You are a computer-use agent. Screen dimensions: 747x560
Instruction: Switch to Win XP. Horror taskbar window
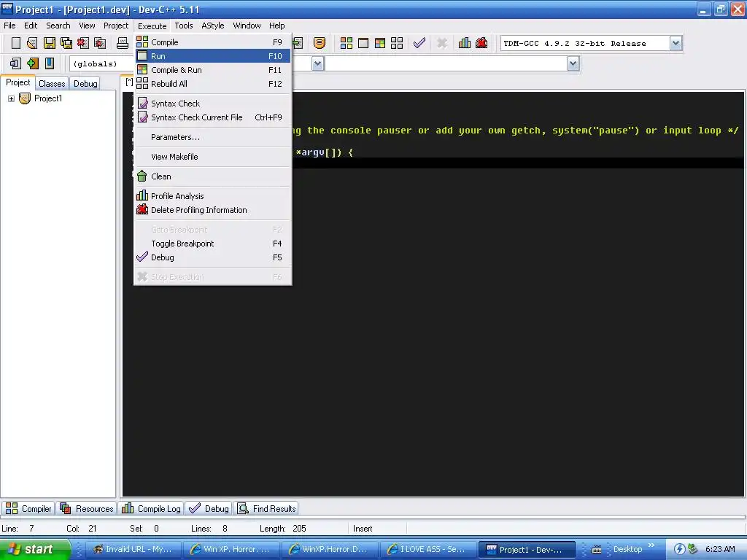(232, 550)
